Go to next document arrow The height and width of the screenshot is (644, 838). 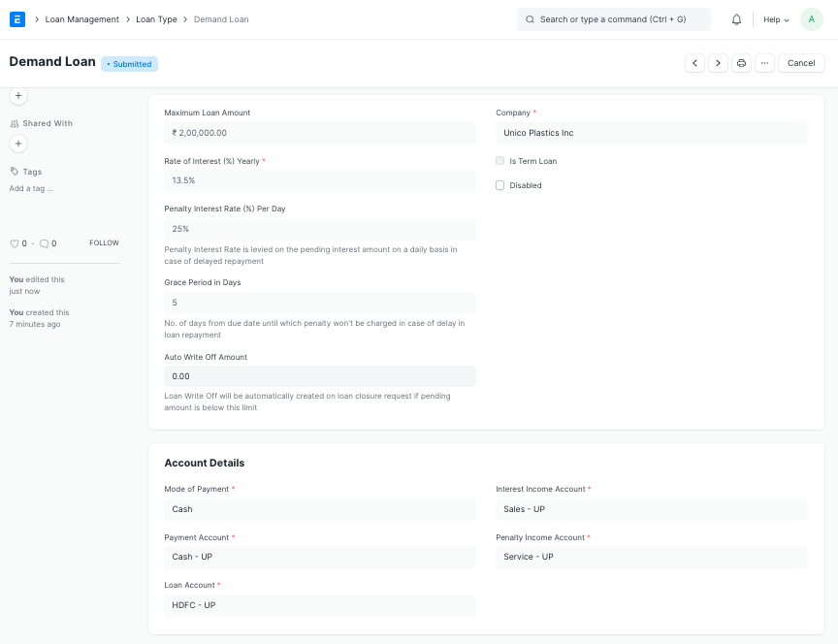tap(718, 63)
